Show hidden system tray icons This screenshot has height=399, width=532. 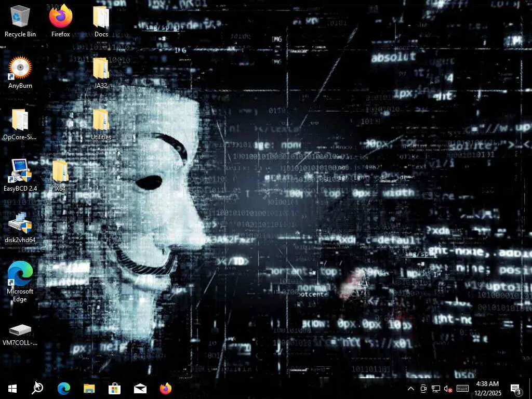(410, 389)
